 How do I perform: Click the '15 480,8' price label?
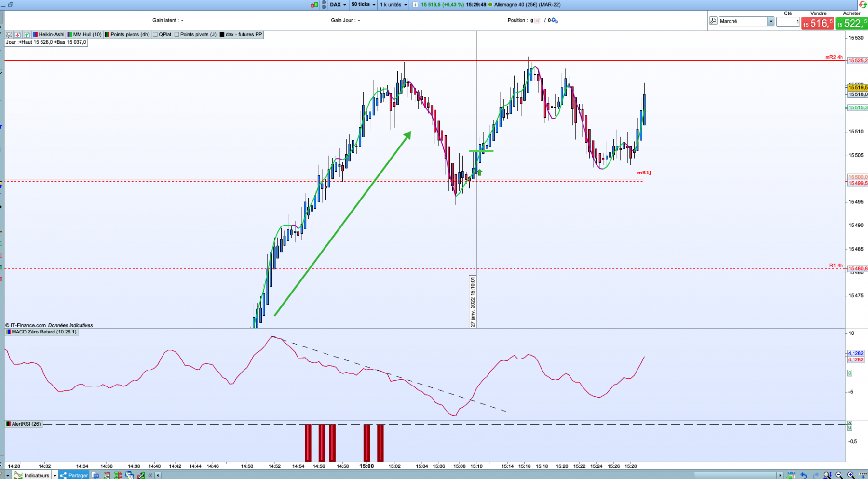(857, 269)
